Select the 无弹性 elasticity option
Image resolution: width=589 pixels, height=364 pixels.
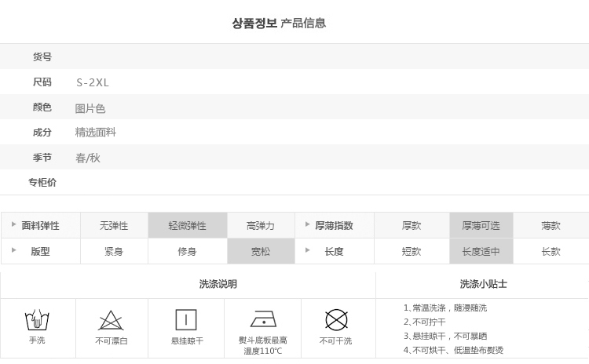pos(114,226)
